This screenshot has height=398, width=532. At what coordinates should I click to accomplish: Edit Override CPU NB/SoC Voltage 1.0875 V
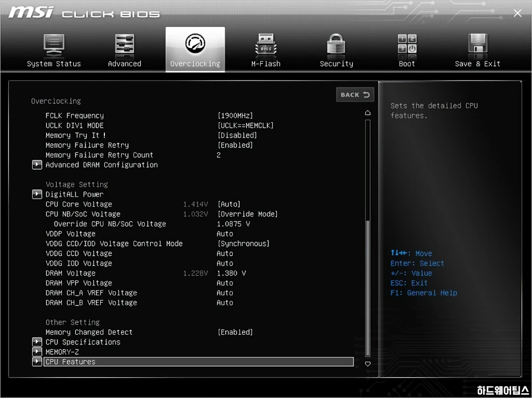(233, 224)
